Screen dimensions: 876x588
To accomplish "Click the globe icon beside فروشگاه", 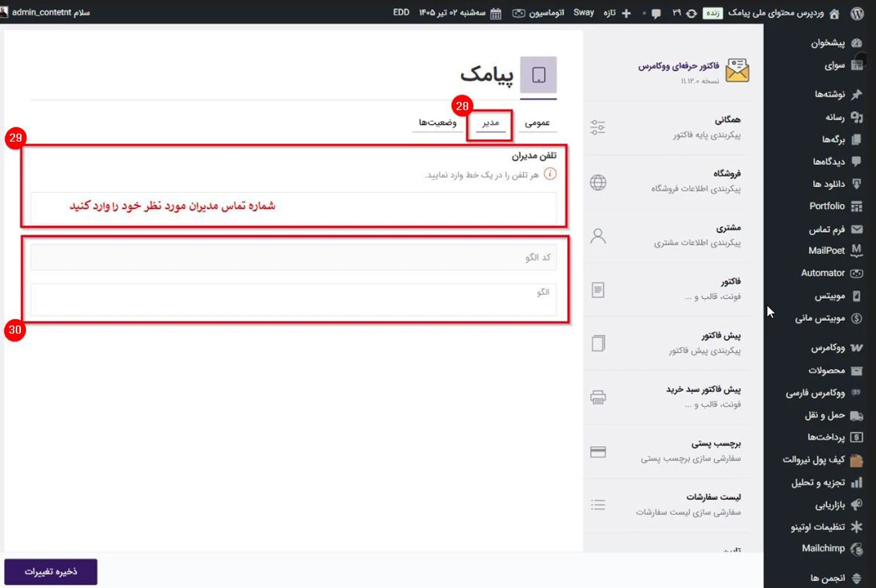I will (598, 182).
